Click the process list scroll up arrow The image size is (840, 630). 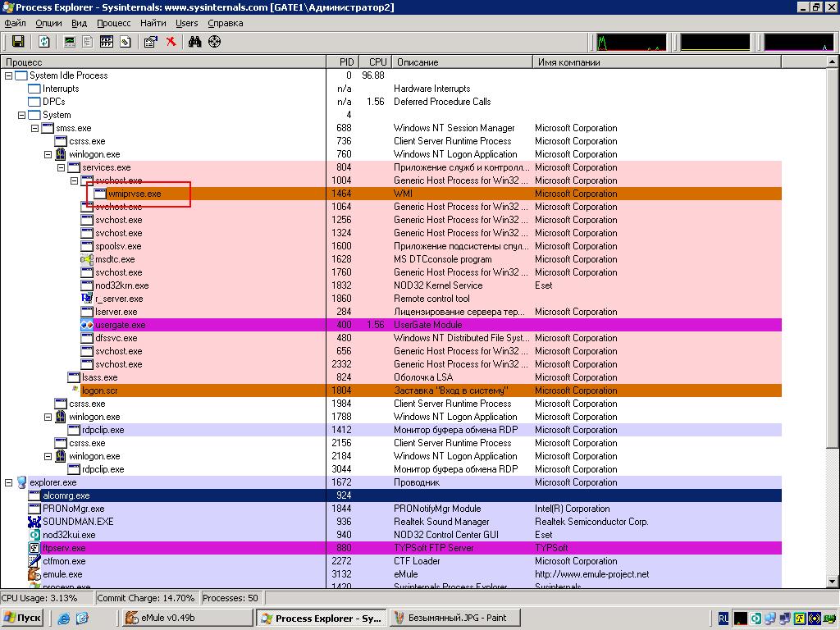[x=833, y=62]
